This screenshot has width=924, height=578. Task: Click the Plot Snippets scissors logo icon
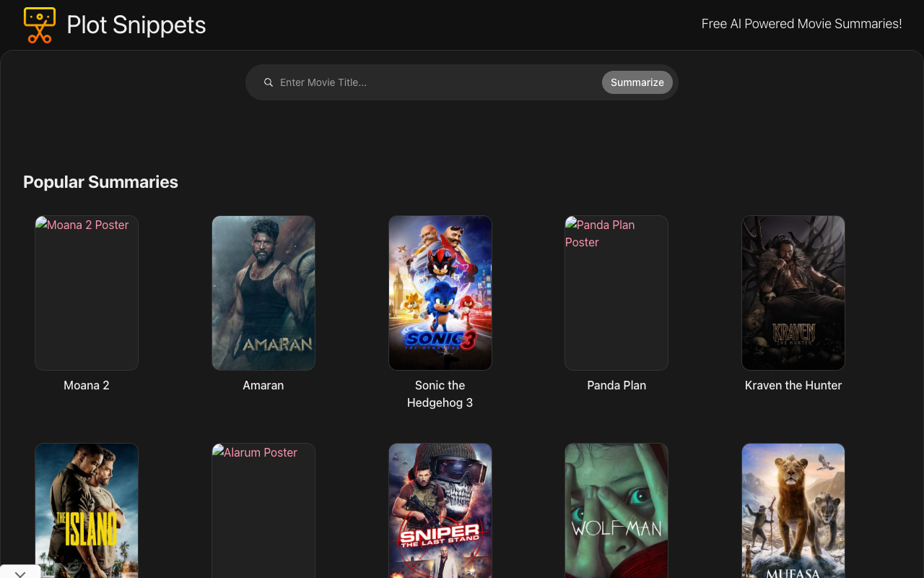pos(39,25)
